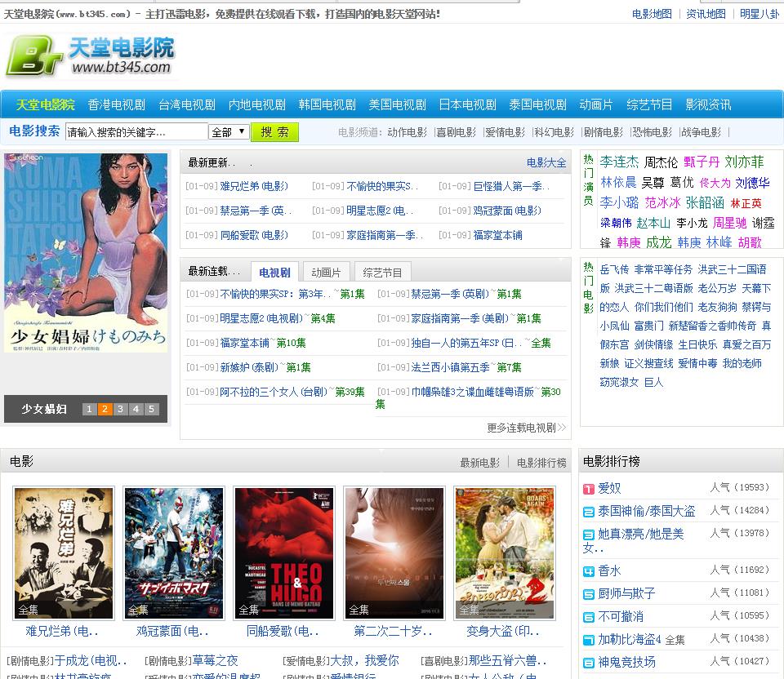Switch to the 电视剧 tab
Screen dimensions: 784x679
pyautogui.click(x=274, y=273)
